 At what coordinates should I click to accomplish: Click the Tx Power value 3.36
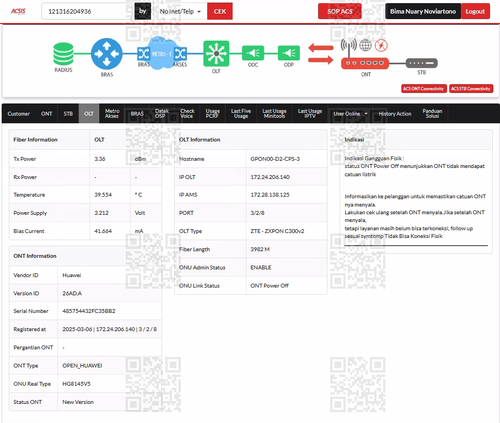100,159
